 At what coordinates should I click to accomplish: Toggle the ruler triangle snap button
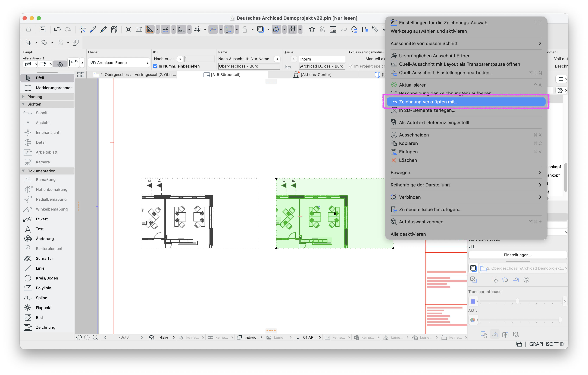(149, 30)
